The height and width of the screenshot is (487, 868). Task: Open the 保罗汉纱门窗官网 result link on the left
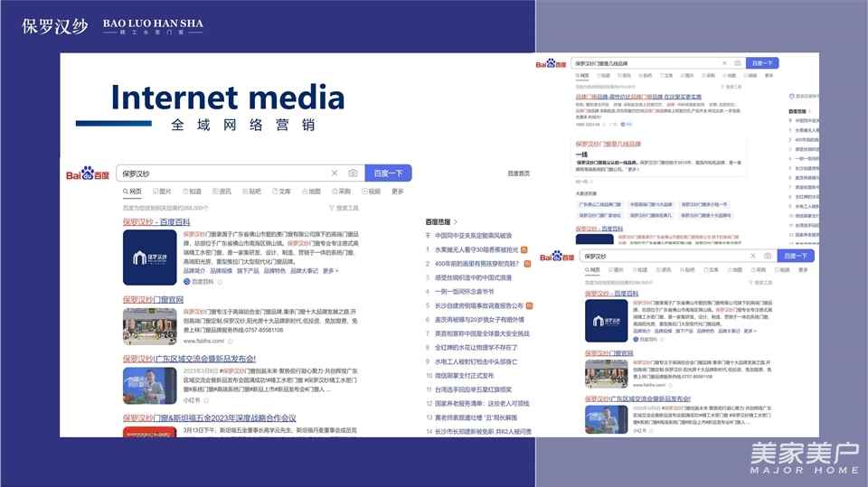click(x=153, y=299)
